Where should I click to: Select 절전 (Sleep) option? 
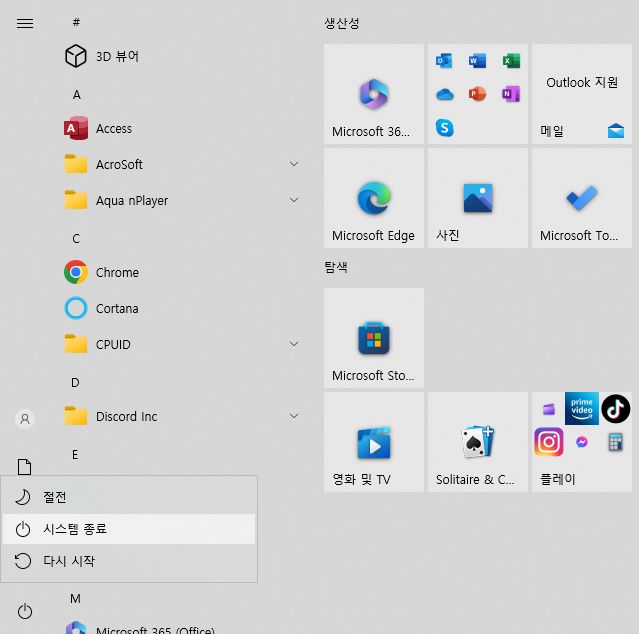coord(129,497)
